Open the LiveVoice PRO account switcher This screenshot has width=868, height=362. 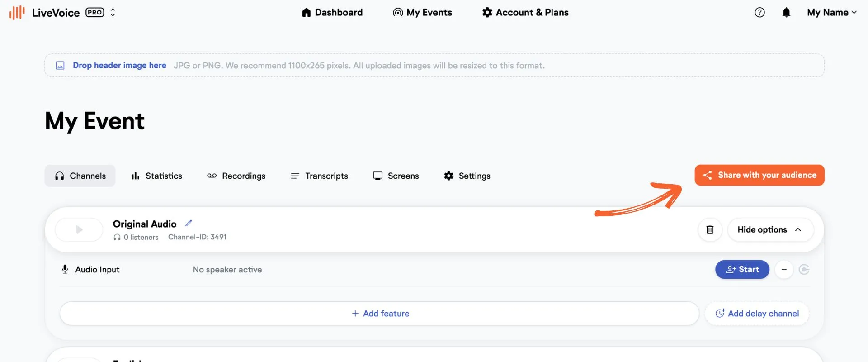click(x=113, y=12)
